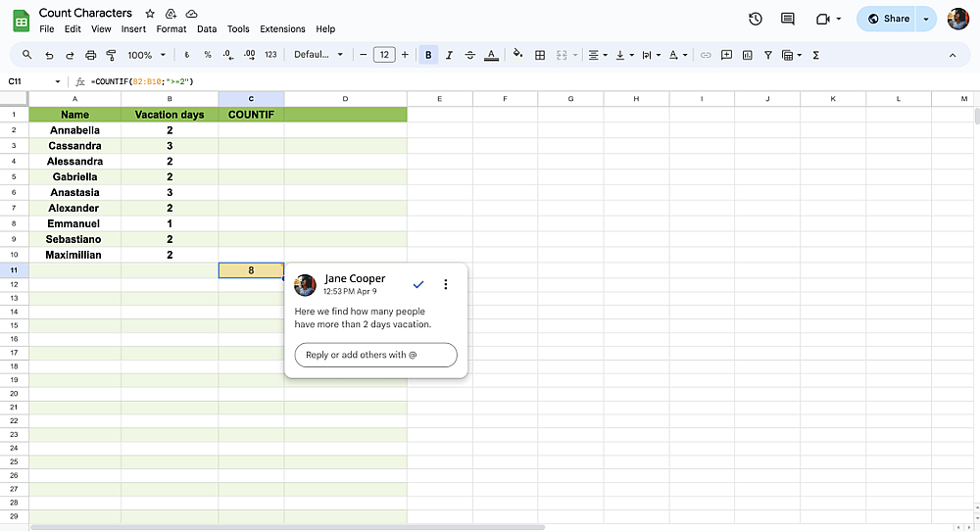Merge the selected cells

coord(562,55)
